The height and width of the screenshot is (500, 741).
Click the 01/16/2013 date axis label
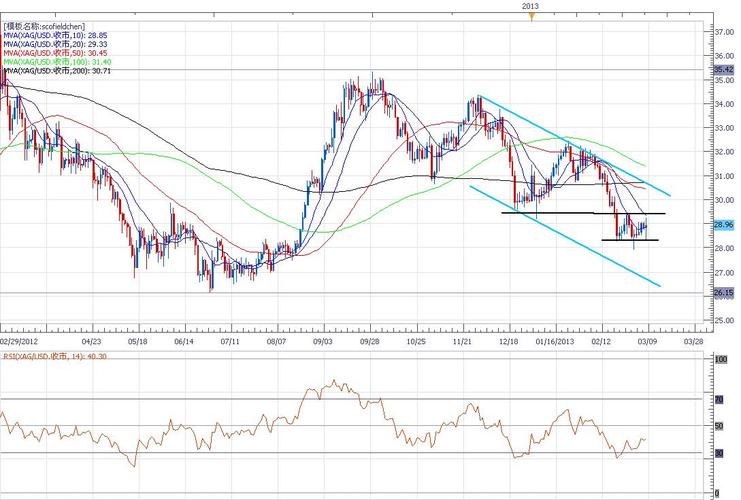point(555,341)
